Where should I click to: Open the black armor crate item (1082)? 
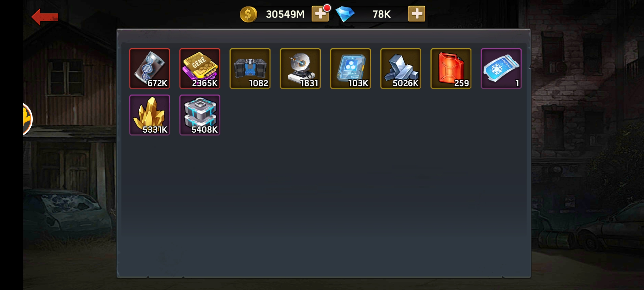pyautogui.click(x=250, y=68)
